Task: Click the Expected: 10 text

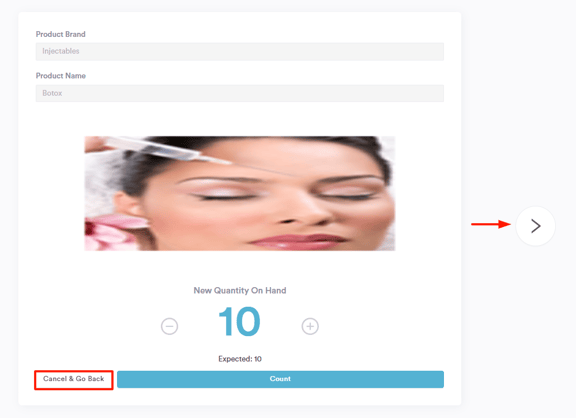Action: coord(240,359)
